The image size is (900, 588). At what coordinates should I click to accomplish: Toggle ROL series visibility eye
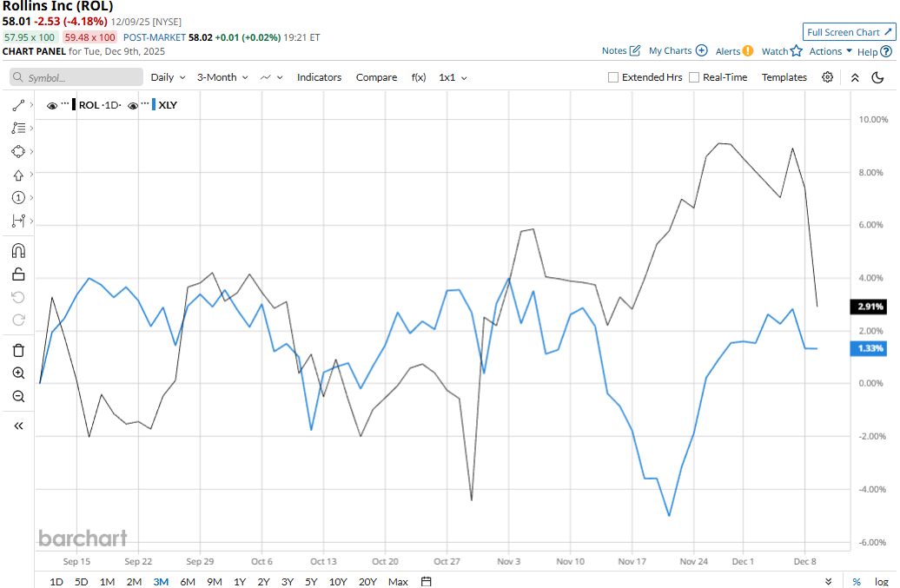click(51, 106)
